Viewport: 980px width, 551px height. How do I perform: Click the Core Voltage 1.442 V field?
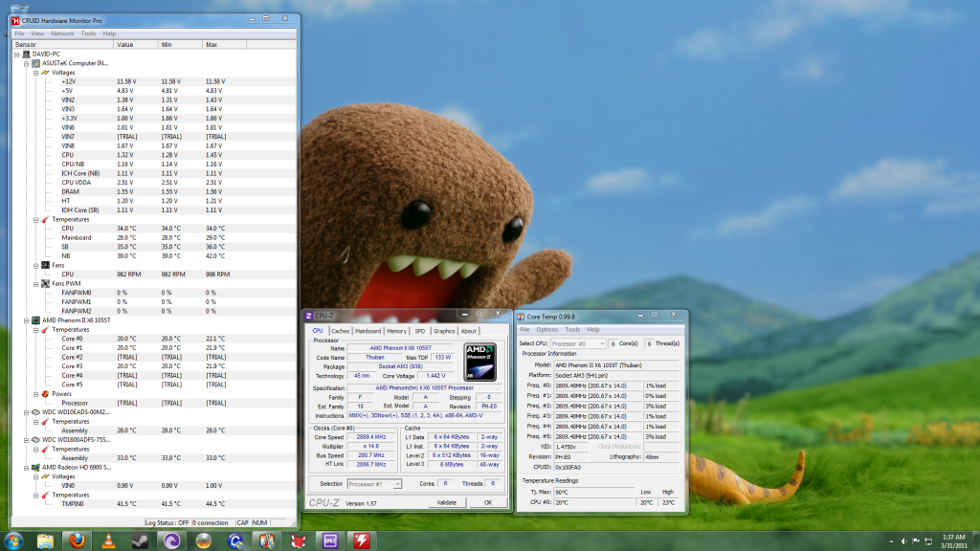pos(435,376)
